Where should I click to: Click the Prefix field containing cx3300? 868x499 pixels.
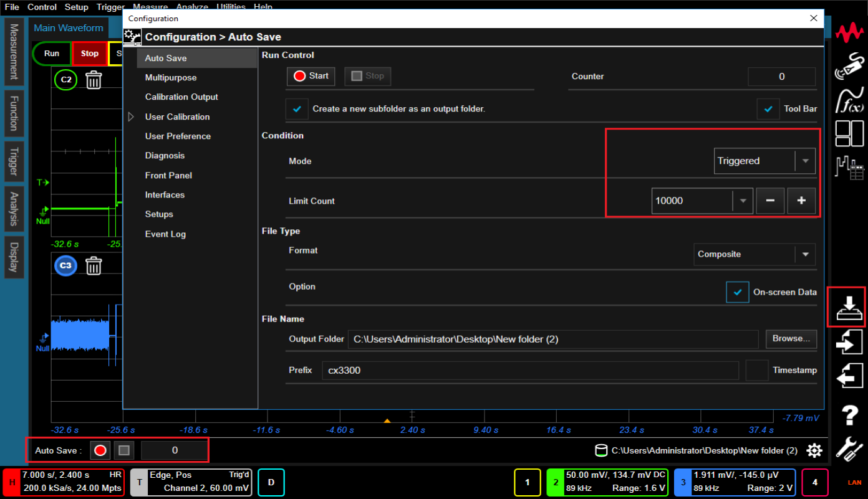530,370
